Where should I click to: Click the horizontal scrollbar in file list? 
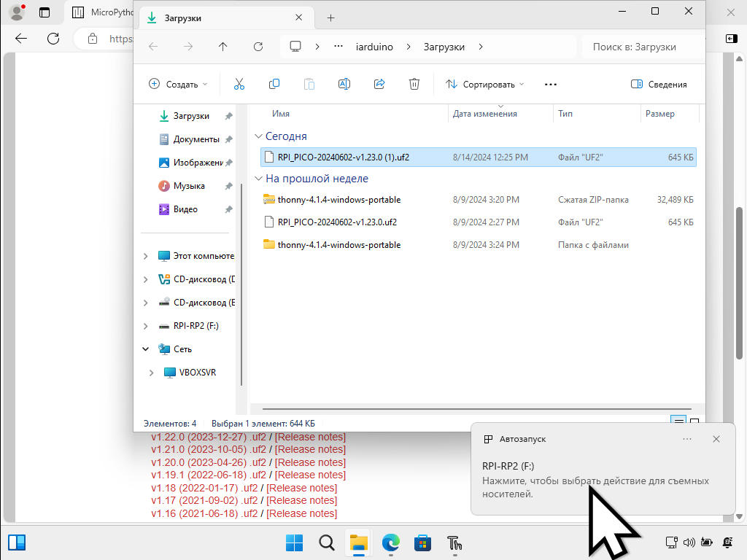(x=476, y=408)
